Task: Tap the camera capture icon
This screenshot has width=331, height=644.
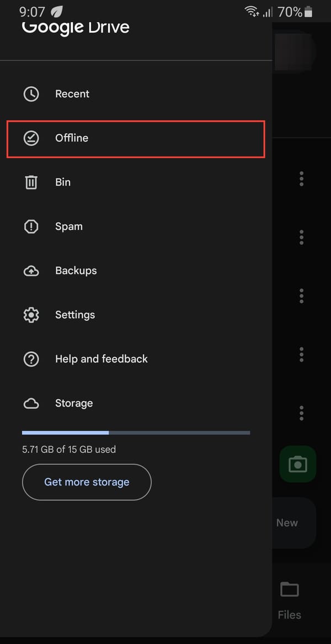Action: (x=298, y=464)
